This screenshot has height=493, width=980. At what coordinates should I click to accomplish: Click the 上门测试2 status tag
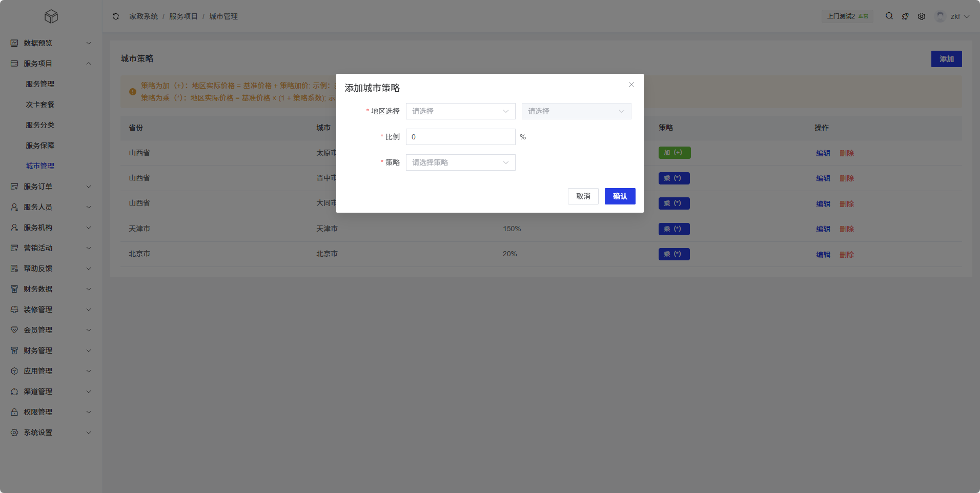tap(848, 16)
